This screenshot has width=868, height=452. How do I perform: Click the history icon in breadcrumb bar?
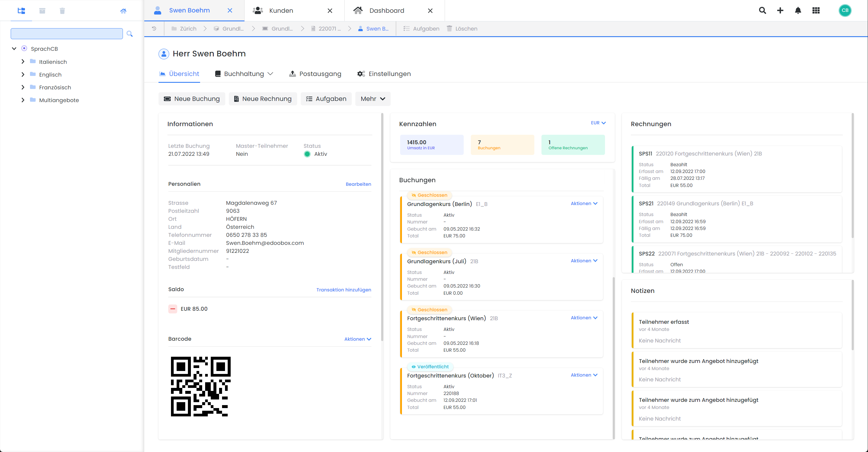(x=154, y=28)
